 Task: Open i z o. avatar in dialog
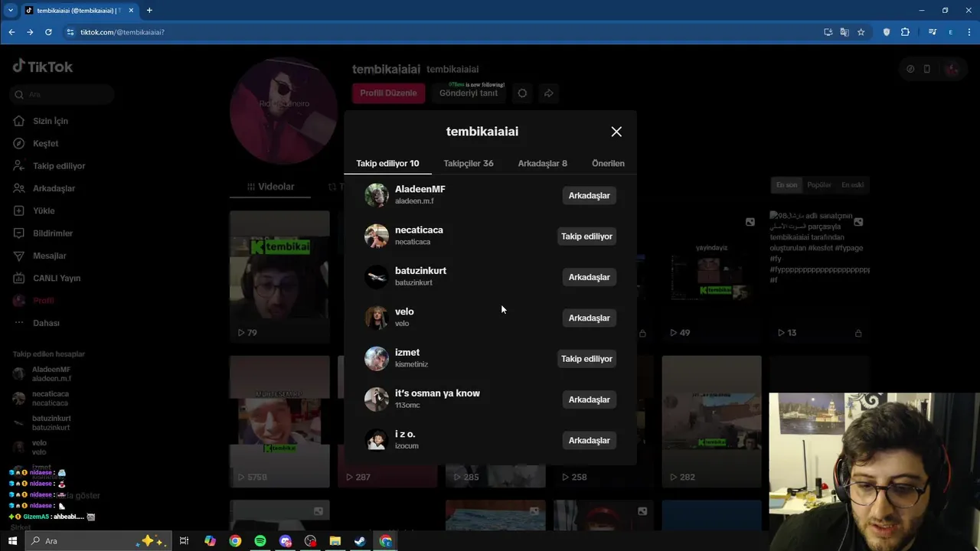tap(376, 440)
